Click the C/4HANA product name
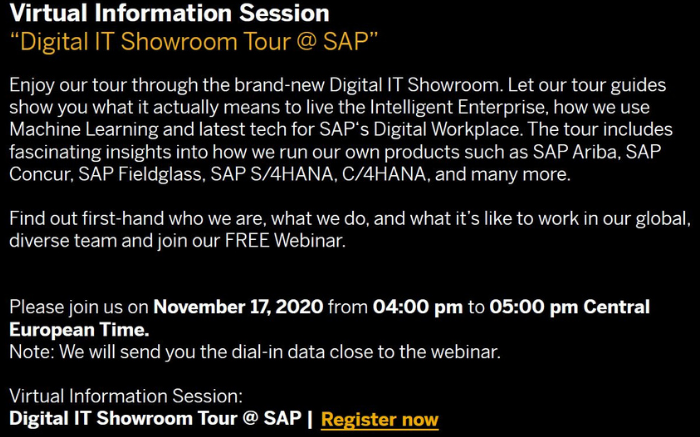This screenshot has height=437, width=700. point(384,174)
